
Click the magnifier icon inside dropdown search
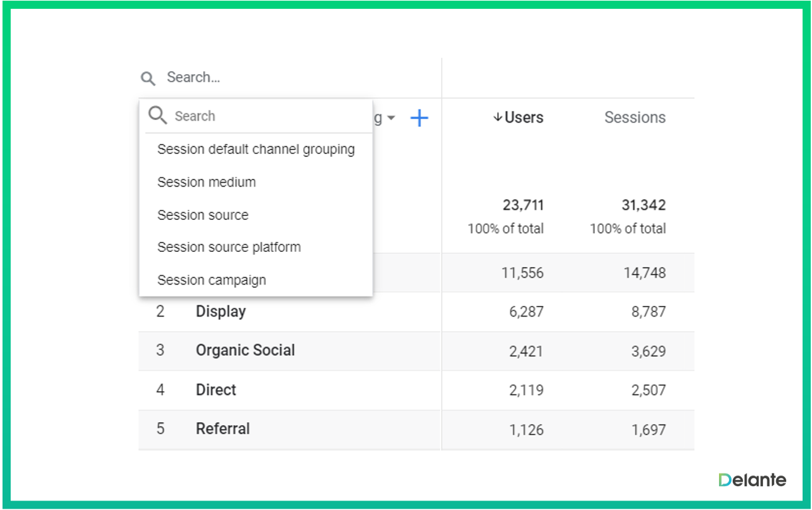pyautogui.click(x=158, y=116)
